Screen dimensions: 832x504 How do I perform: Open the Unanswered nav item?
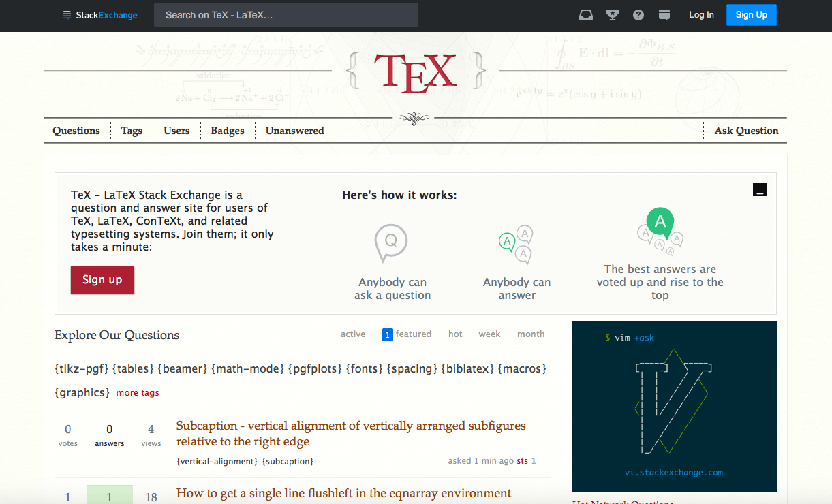pyautogui.click(x=295, y=131)
